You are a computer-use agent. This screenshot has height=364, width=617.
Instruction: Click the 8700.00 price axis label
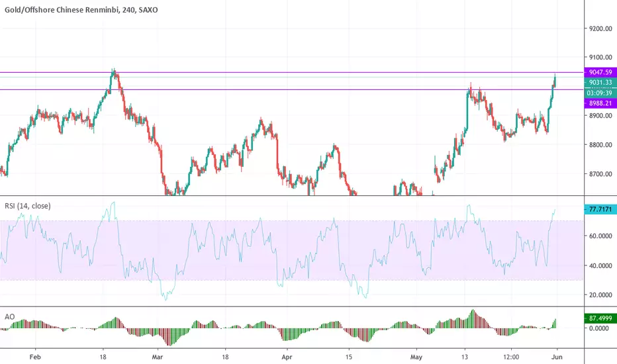pyautogui.click(x=600, y=174)
